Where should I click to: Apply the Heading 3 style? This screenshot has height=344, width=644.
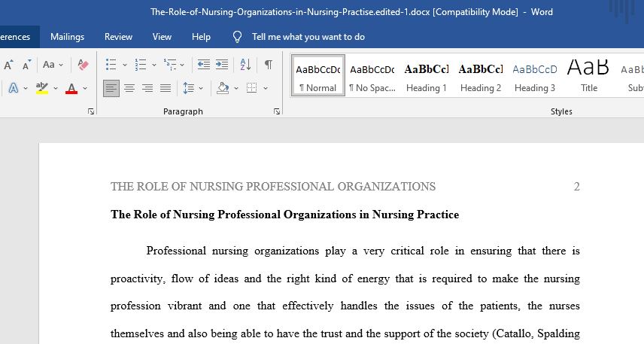[x=535, y=75]
